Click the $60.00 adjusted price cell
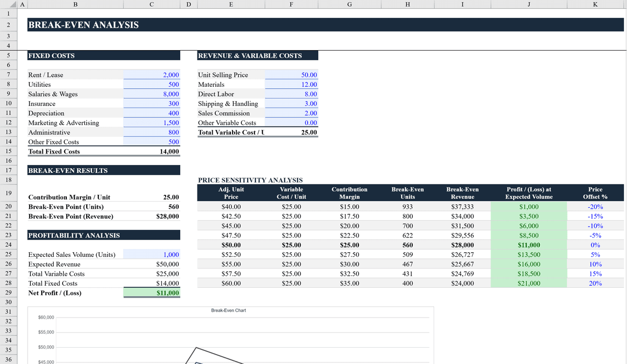627x364 pixels. point(231,284)
